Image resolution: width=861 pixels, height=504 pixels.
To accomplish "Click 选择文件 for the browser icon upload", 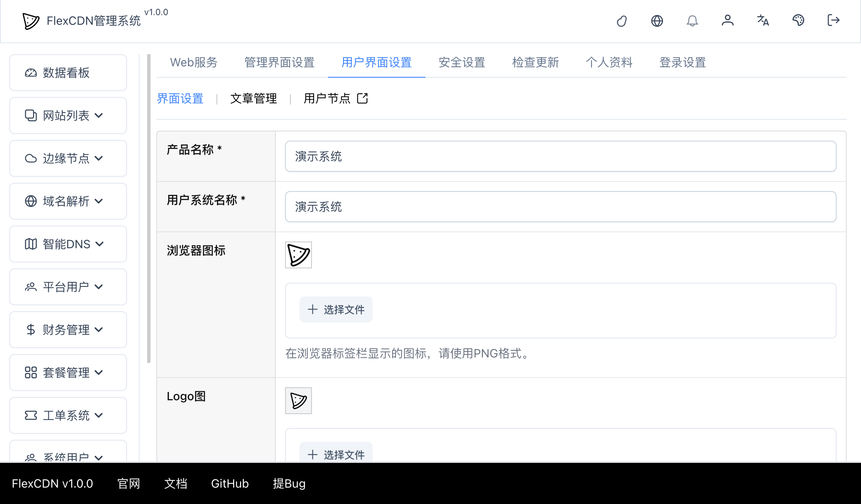I will point(335,310).
